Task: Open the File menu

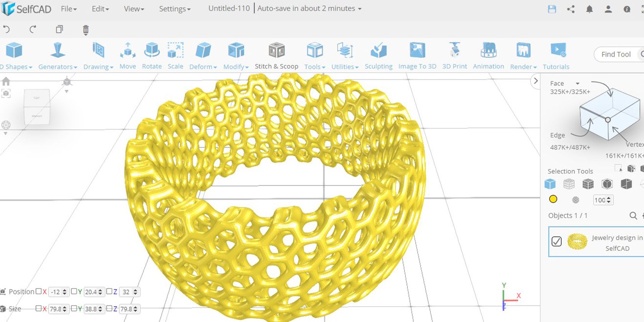Action: 69,8
